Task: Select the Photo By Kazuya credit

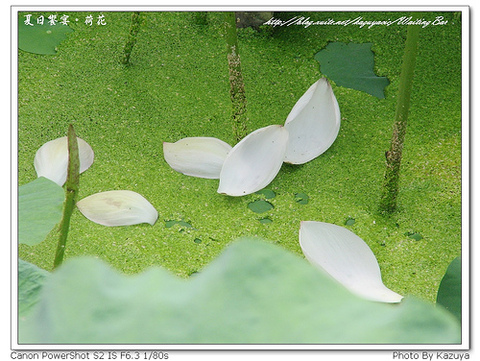Action: point(431,355)
